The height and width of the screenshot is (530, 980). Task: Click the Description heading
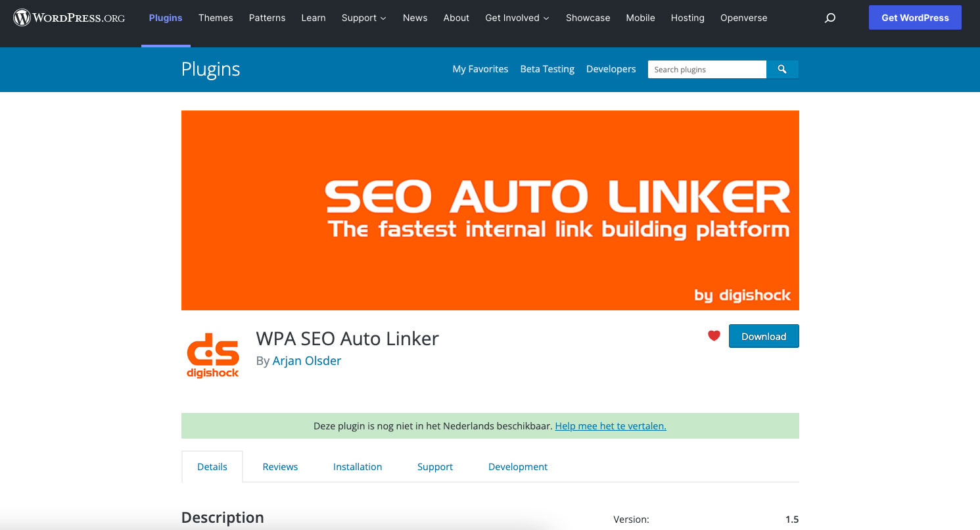(223, 518)
